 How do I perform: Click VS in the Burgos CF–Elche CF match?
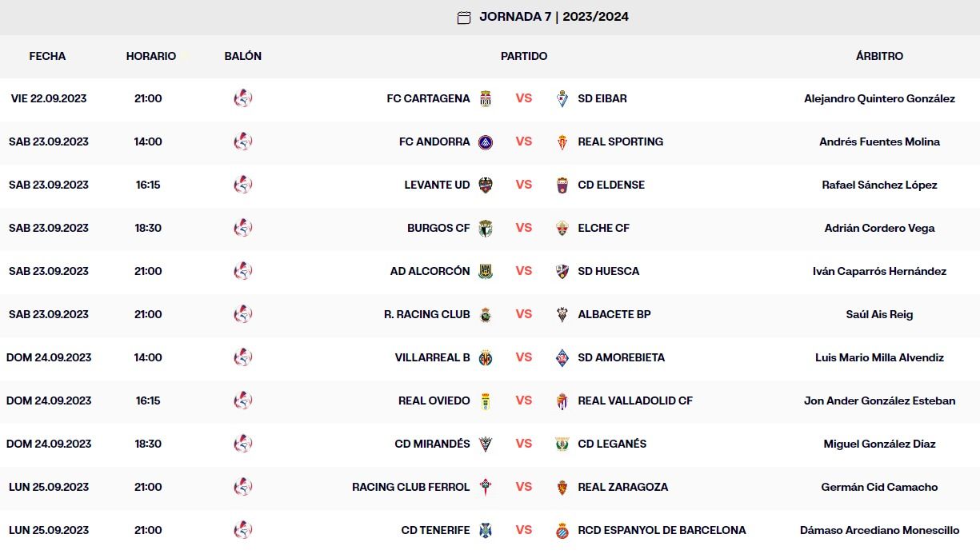(524, 228)
